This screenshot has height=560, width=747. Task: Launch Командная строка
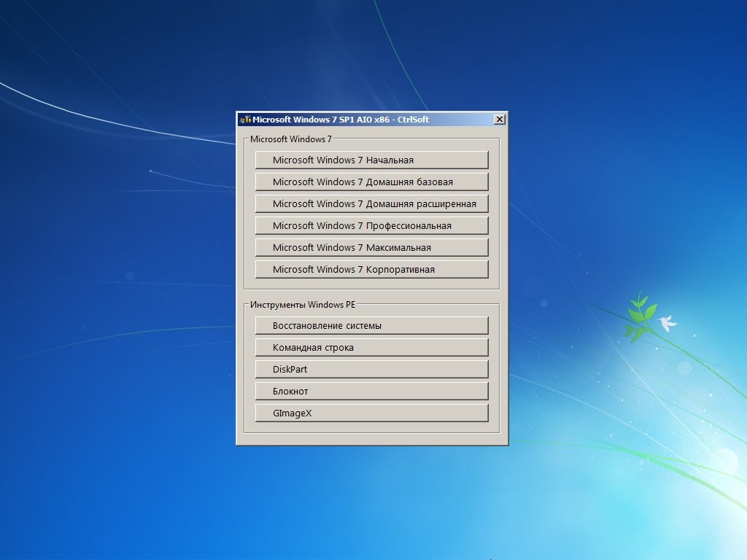coord(371,348)
